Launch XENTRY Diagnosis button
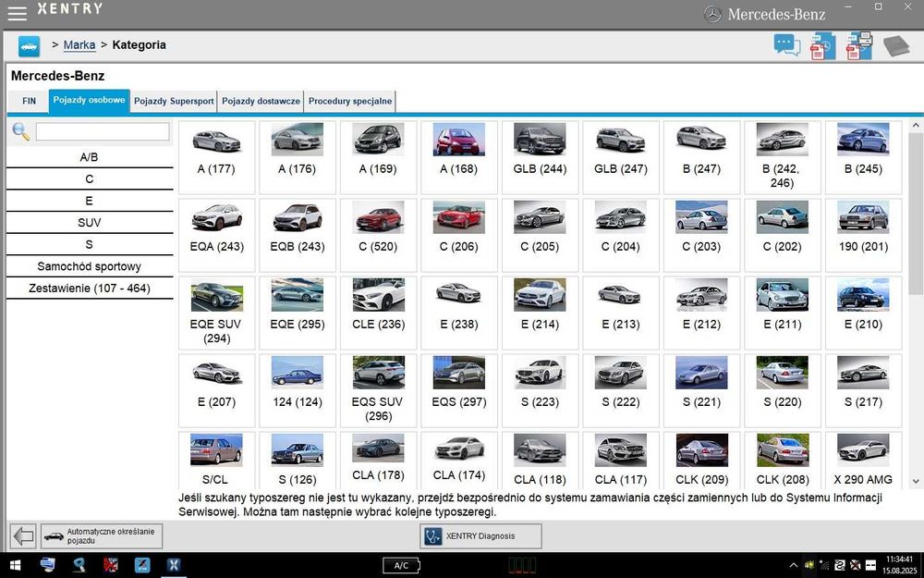The image size is (924, 578). click(x=480, y=536)
